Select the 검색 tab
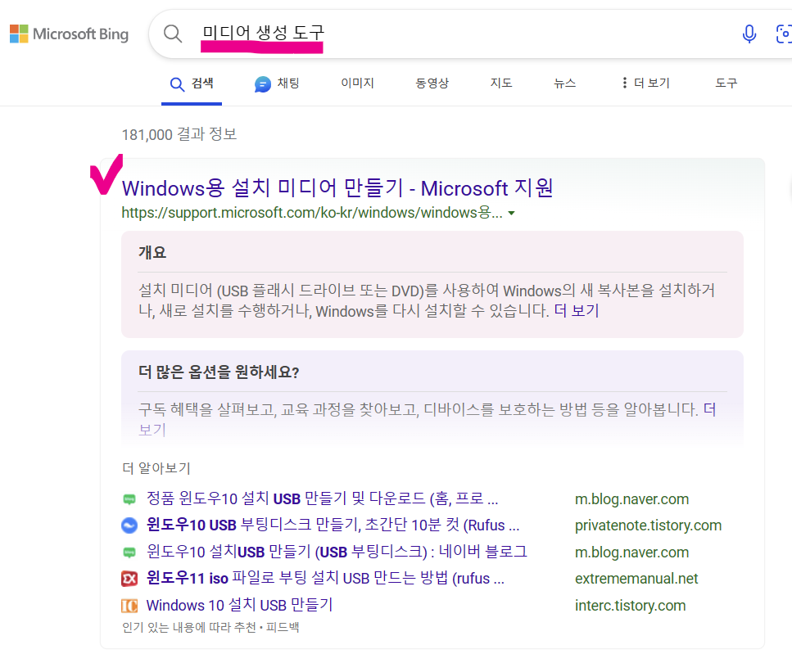Image resolution: width=792 pixels, height=672 pixels. (x=192, y=83)
